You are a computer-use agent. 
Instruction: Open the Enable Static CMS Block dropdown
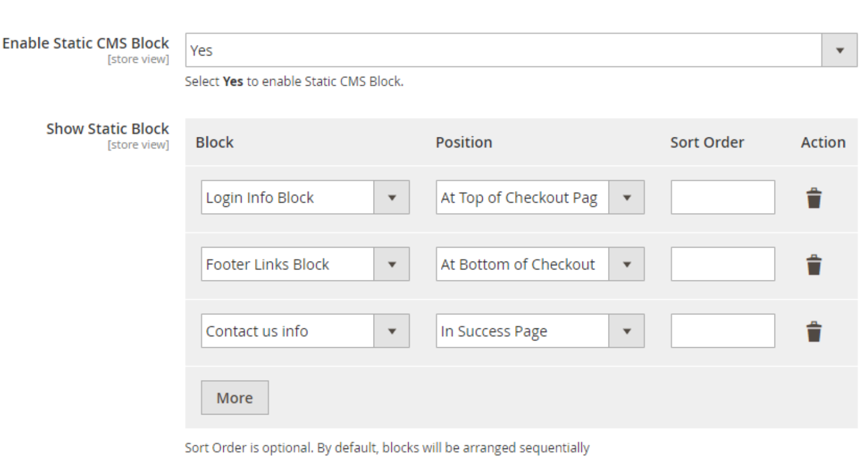click(520, 50)
